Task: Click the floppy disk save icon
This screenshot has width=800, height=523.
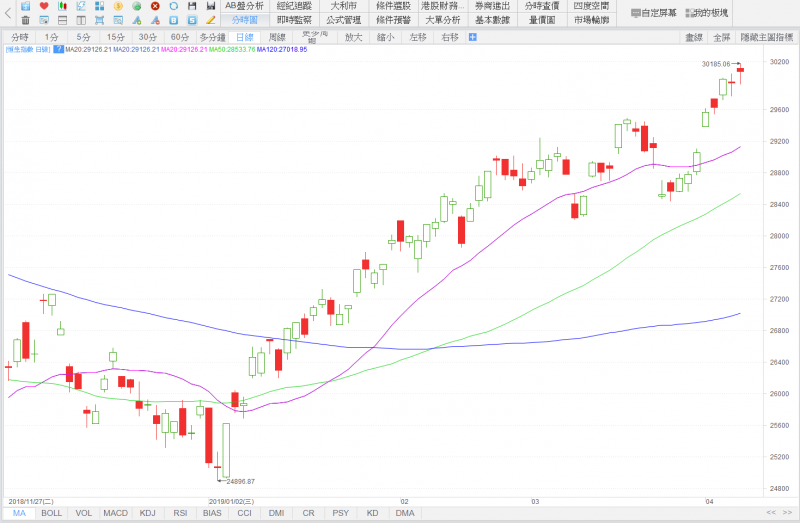Action: click(x=192, y=6)
